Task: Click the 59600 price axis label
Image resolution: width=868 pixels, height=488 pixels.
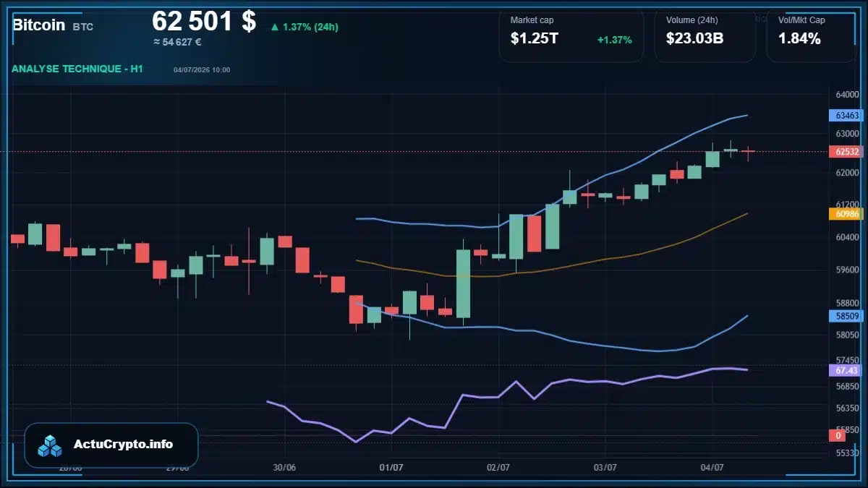Action: point(847,270)
